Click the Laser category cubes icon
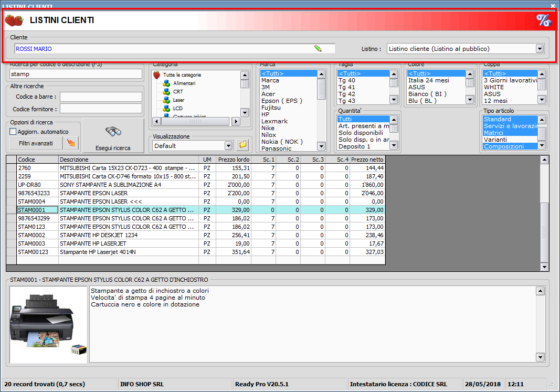This screenshot has height=392, width=560. [x=166, y=100]
